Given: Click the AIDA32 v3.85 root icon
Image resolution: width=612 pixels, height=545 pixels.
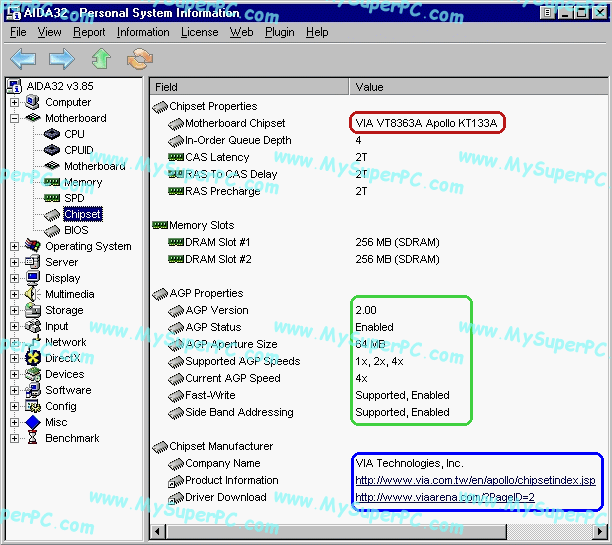Looking at the screenshot, I should [x=14, y=86].
